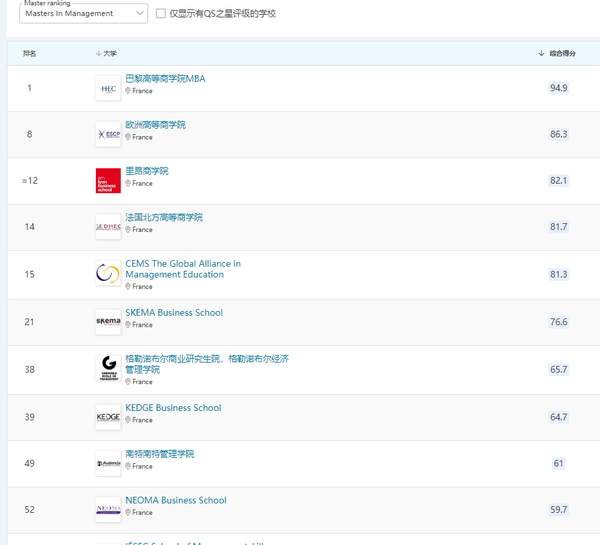
Task: Click the EDHEC logo thumbnail
Action: coord(108,227)
